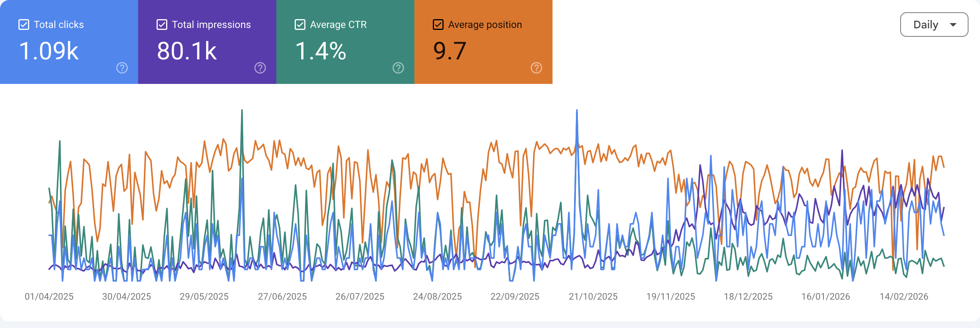Click the 1.09k clicks value
Screen dimensions: 980x328
(x=49, y=50)
